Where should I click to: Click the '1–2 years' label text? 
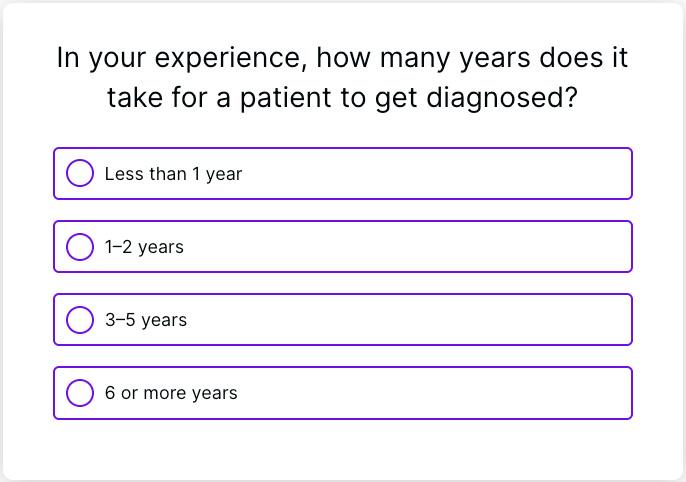click(144, 247)
